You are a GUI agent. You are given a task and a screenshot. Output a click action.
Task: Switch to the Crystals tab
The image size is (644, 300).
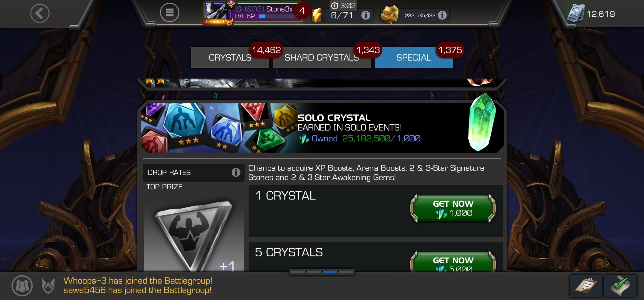pyautogui.click(x=230, y=57)
